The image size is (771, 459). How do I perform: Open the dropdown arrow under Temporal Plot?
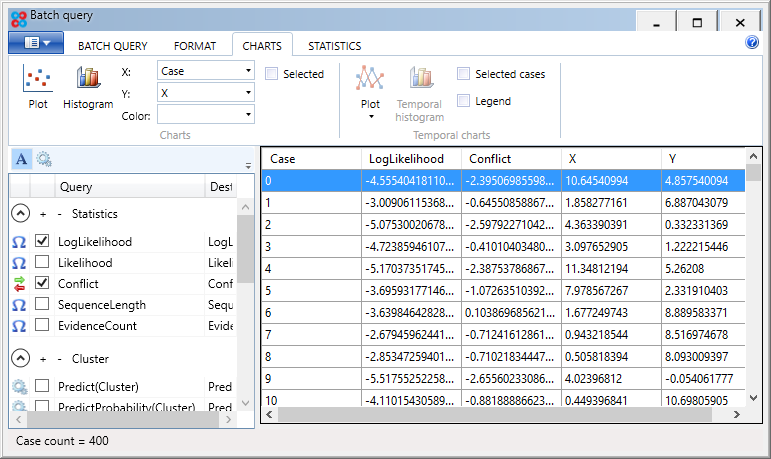pos(371,117)
